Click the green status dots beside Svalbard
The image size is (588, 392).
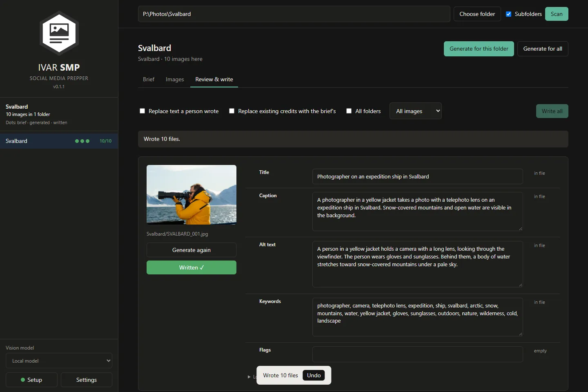coord(82,141)
